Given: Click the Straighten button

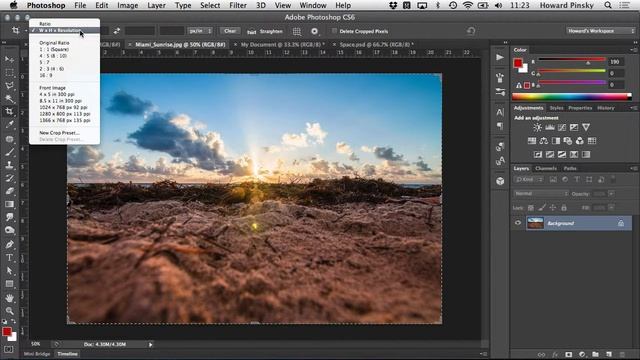Looking at the screenshot, I should tap(265, 31).
